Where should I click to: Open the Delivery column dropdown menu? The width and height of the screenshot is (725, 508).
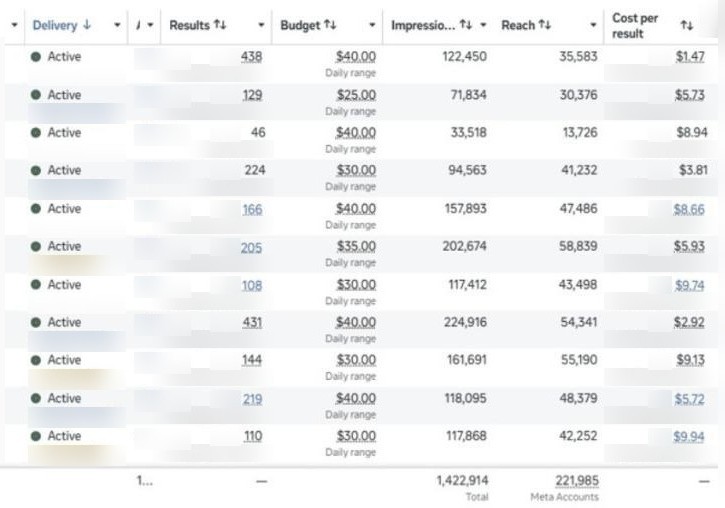pyautogui.click(x=117, y=25)
